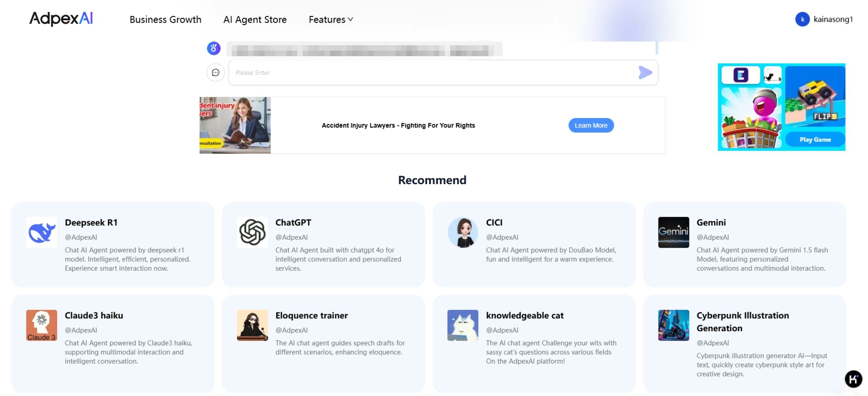
Task: Open the Claude3 haiku agent title
Action: 94,316
